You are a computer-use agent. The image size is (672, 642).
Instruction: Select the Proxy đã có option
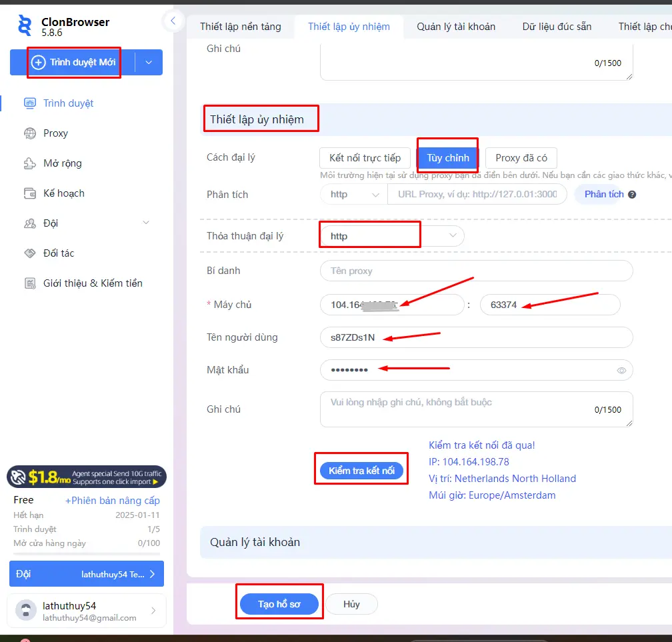click(521, 158)
